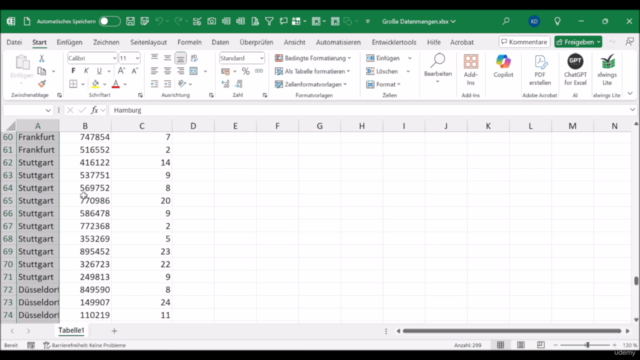Open the Standard number format dropdown
The image size is (640, 360).
pos(261,58)
